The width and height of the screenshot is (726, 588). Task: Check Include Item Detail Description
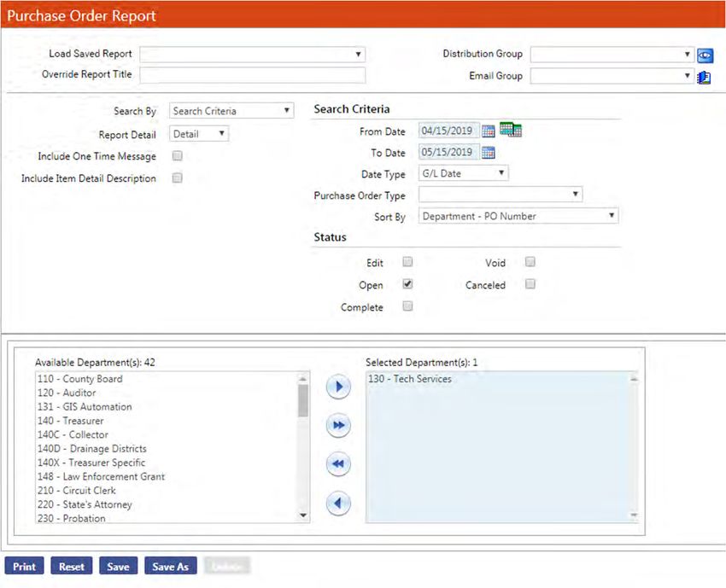178,178
